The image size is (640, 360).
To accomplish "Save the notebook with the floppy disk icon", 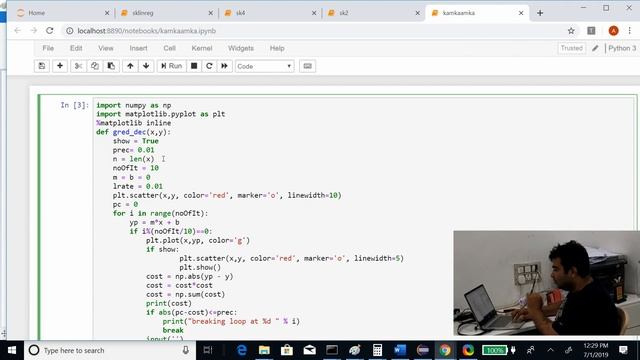I will click(x=42, y=66).
